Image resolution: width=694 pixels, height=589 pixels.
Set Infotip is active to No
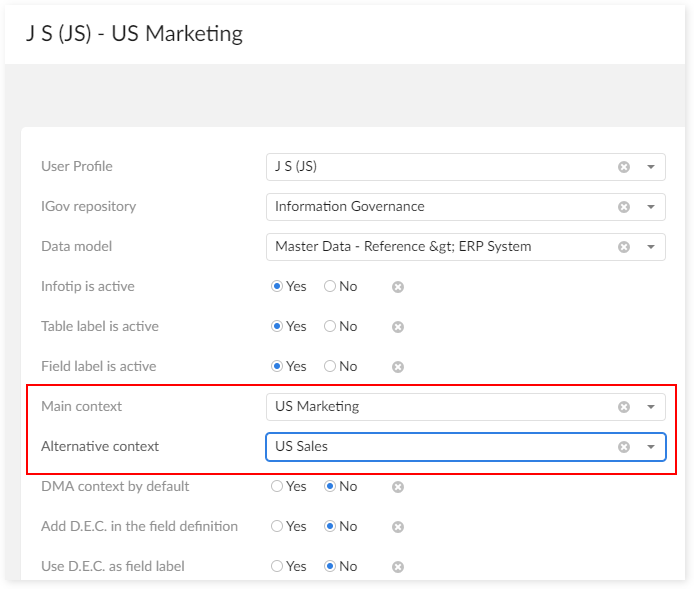click(x=330, y=287)
